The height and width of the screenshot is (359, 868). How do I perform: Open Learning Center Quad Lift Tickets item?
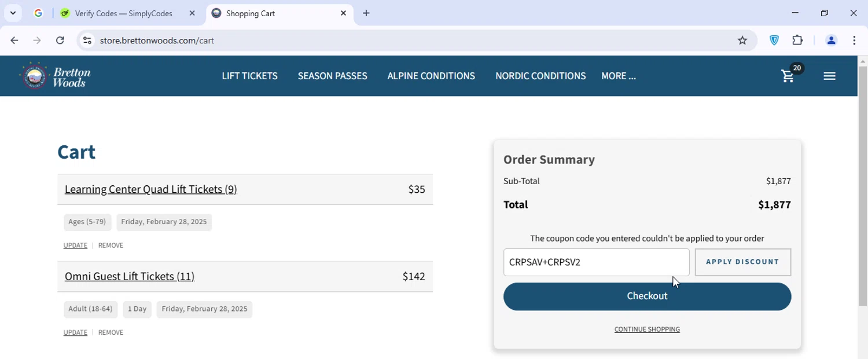coord(151,189)
